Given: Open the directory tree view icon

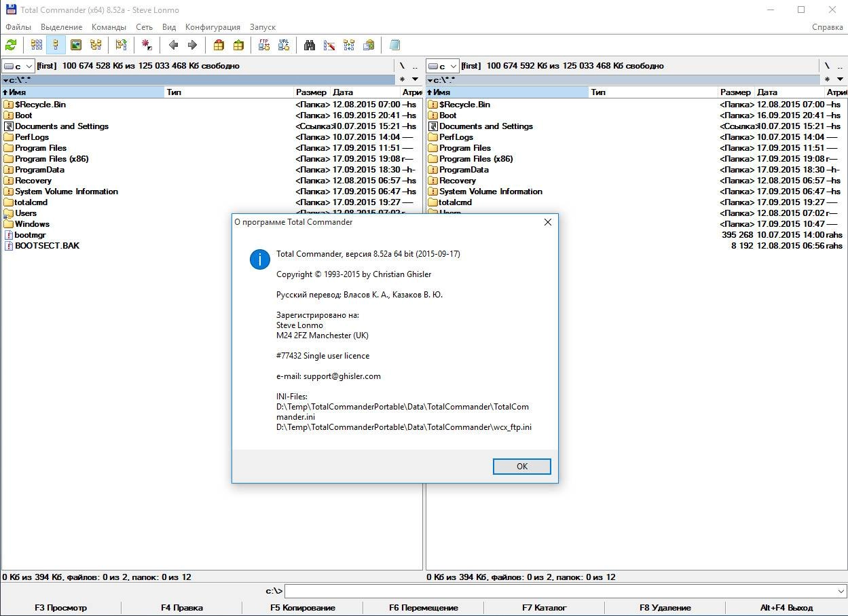Looking at the screenshot, I should (96, 45).
